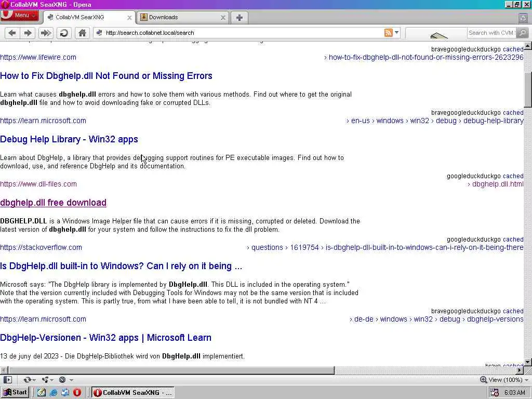The image size is (532, 399).
Task: Launch the notepad icon in quick launch
Action: click(42, 393)
